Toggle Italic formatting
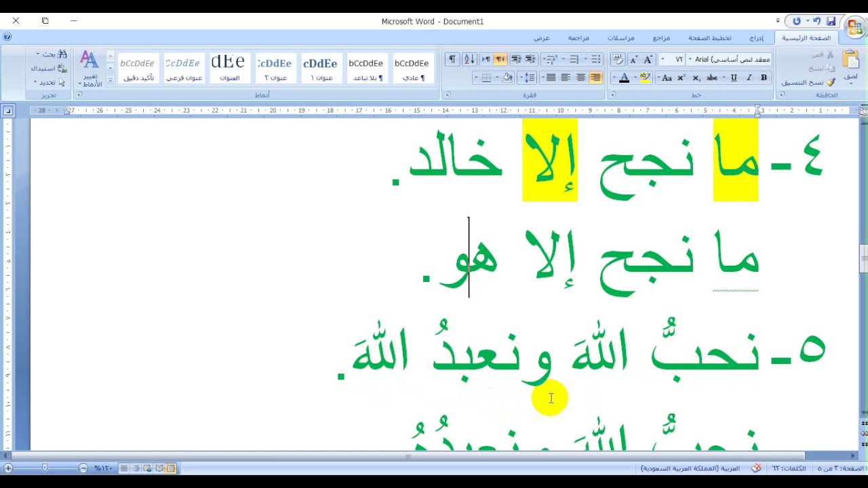Screen dimensions: 868x488 (x=749, y=78)
